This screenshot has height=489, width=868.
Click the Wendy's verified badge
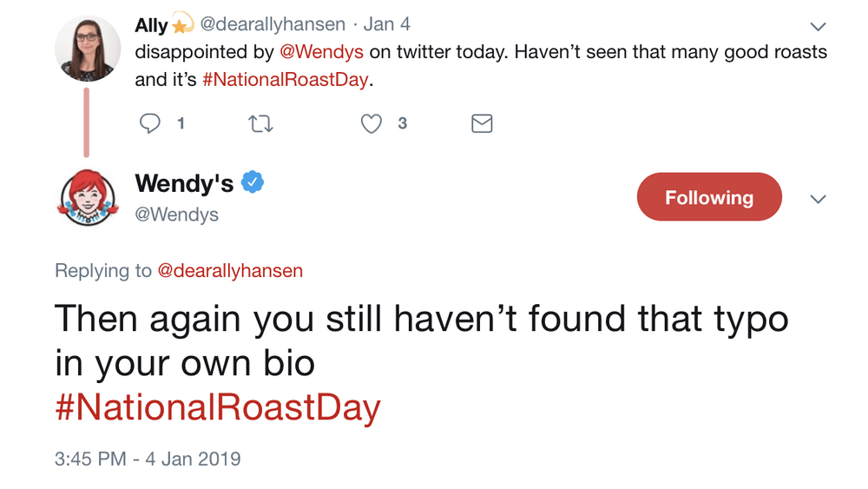click(253, 182)
